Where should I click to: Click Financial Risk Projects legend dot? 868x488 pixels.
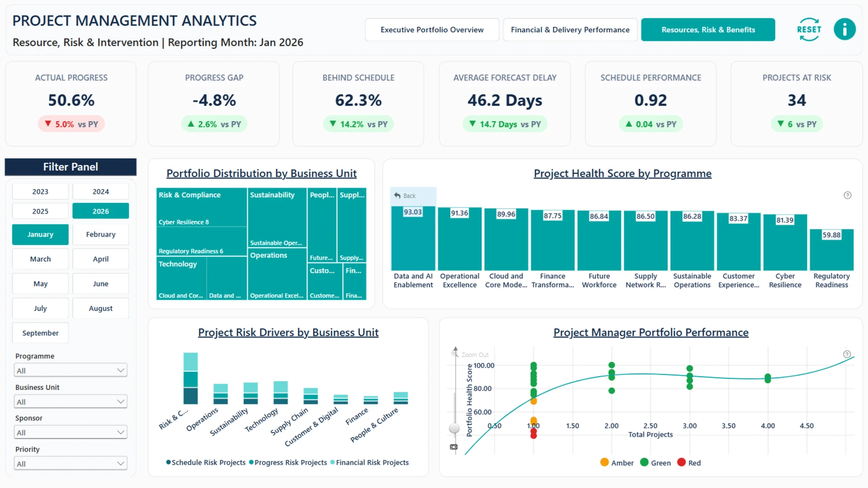(x=333, y=462)
